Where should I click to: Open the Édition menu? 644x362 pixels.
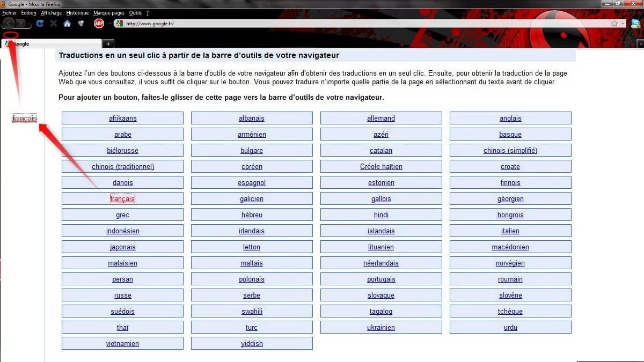[x=29, y=12]
